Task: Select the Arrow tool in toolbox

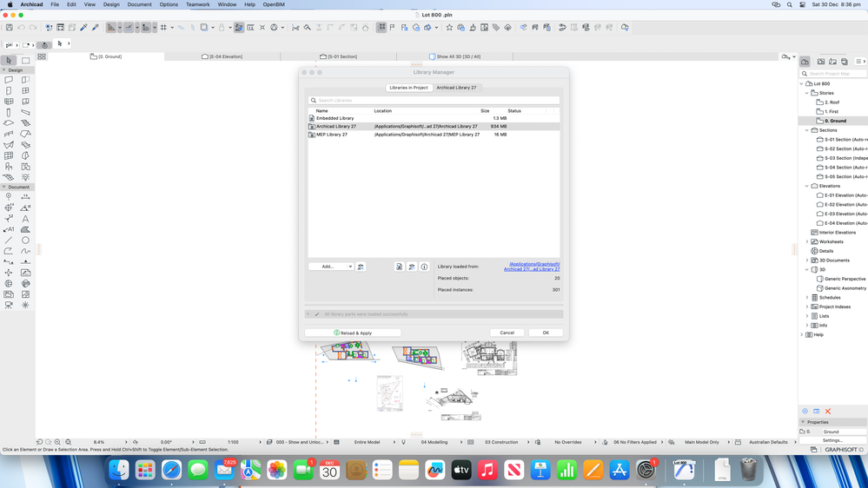Action: tap(9, 60)
